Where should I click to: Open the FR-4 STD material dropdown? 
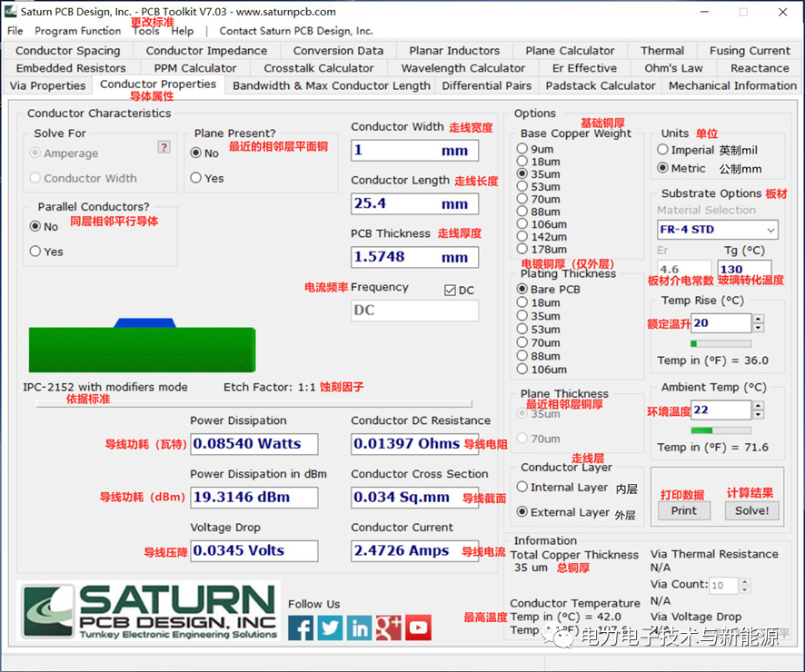[x=717, y=230]
